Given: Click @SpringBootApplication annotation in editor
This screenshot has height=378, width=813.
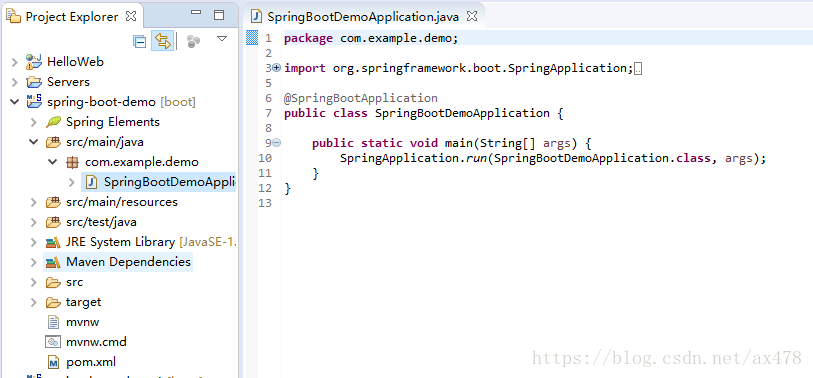Looking at the screenshot, I should pyautogui.click(x=361, y=98).
